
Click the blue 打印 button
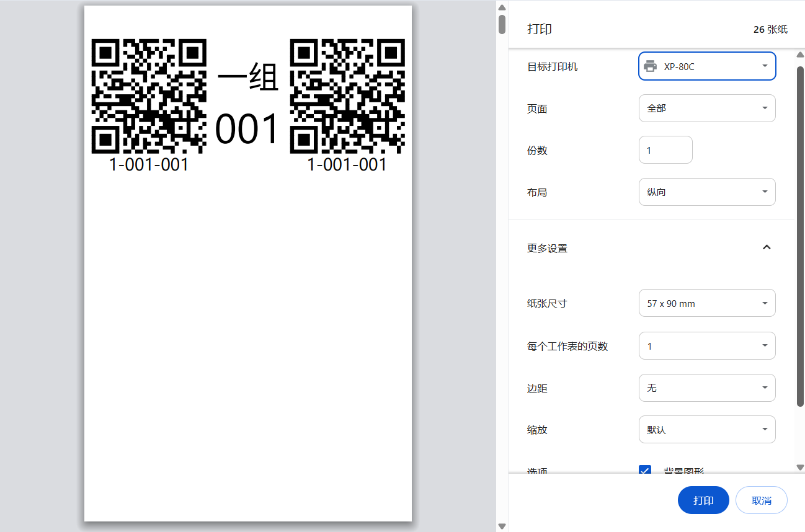coord(703,500)
